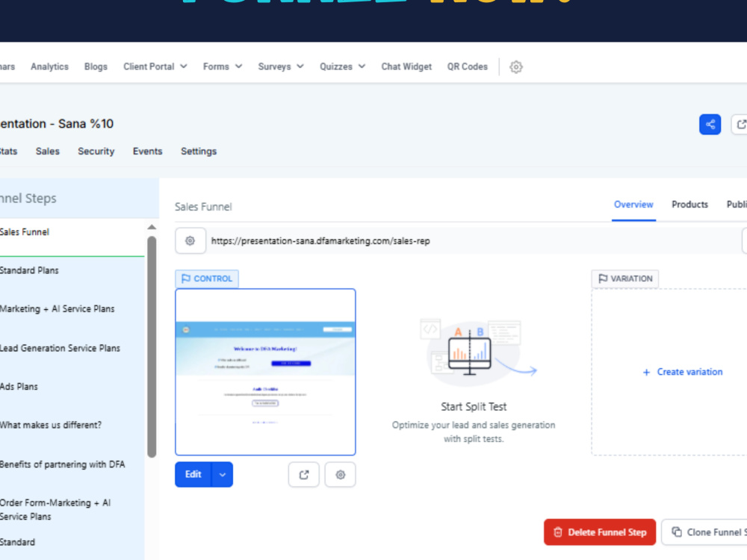Preview control page in new window icon
The width and height of the screenshot is (747, 560).
click(x=303, y=475)
